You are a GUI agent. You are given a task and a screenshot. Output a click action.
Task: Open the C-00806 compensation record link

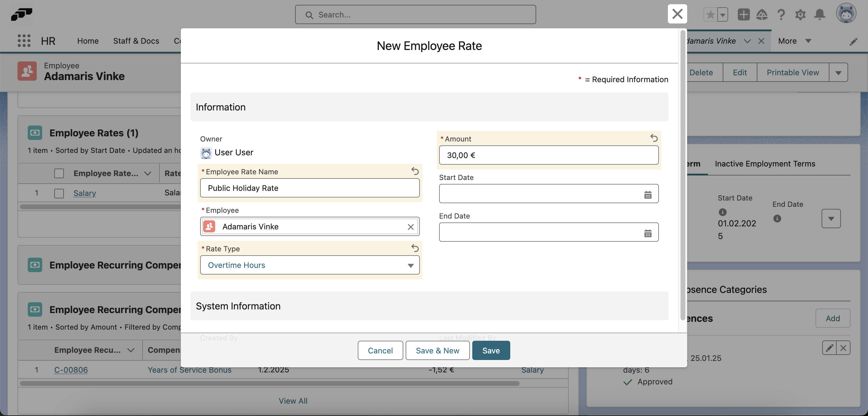pyautogui.click(x=71, y=370)
